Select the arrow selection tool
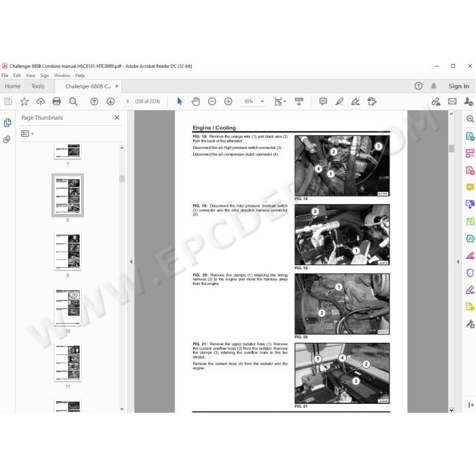This screenshot has width=476, height=476. 180,101
